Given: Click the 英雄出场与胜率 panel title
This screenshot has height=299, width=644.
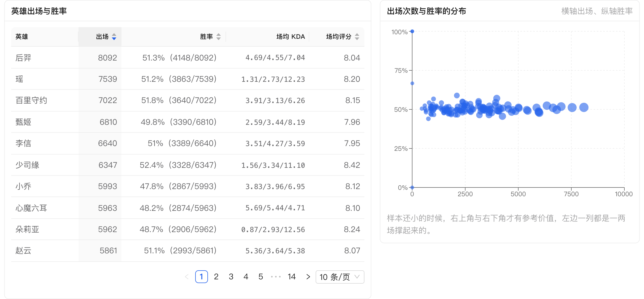Looking at the screenshot, I should [x=39, y=11].
